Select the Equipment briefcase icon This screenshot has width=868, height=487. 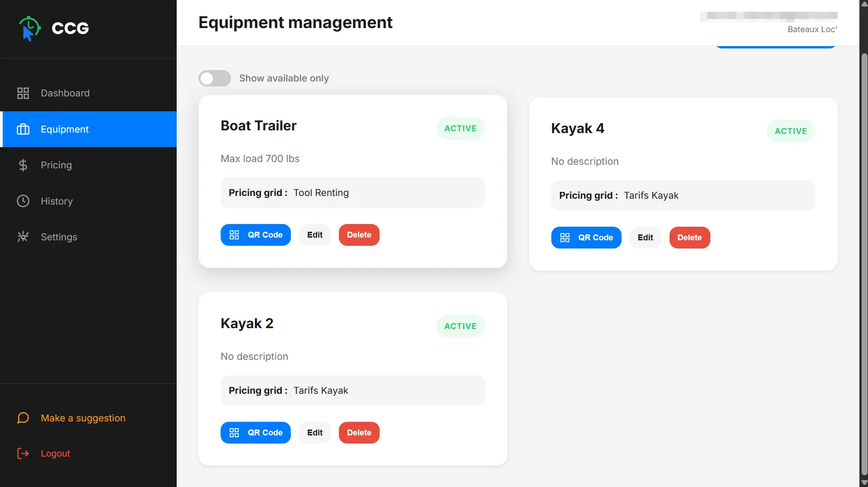click(23, 129)
